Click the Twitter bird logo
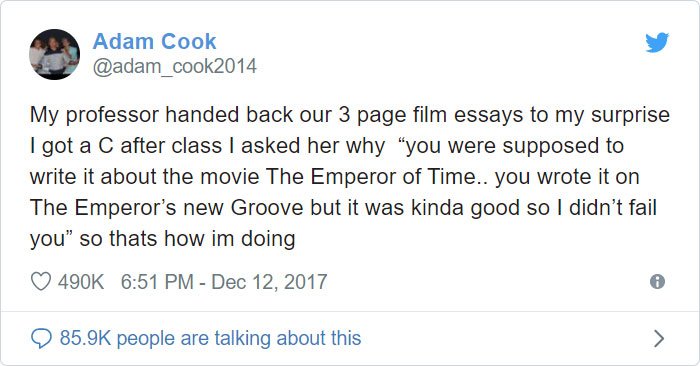 [x=657, y=42]
